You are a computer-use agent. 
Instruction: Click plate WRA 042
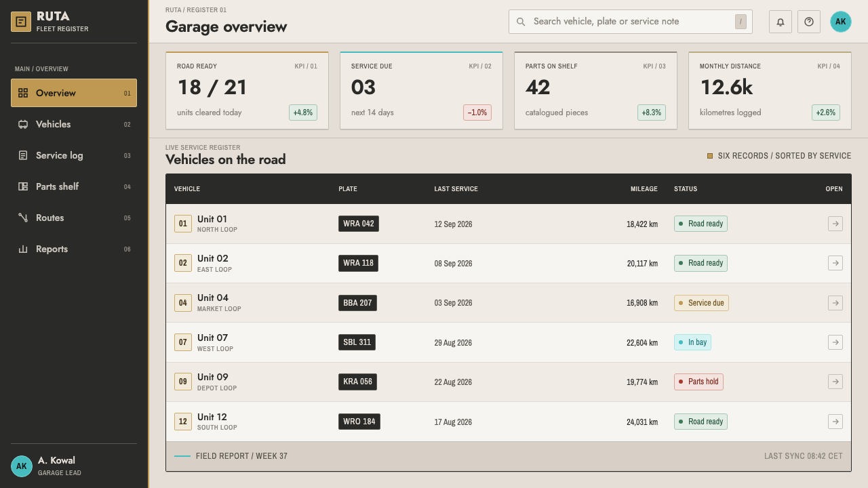(359, 224)
